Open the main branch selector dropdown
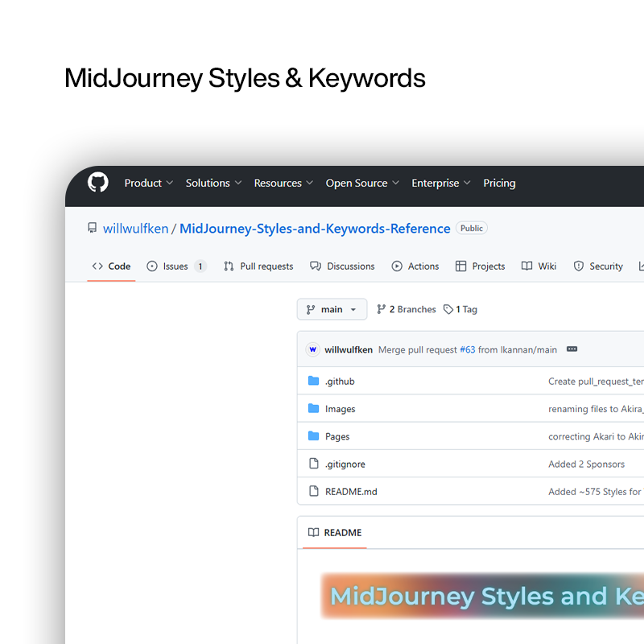Screen dimensions: 644x644 click(332, 309)
